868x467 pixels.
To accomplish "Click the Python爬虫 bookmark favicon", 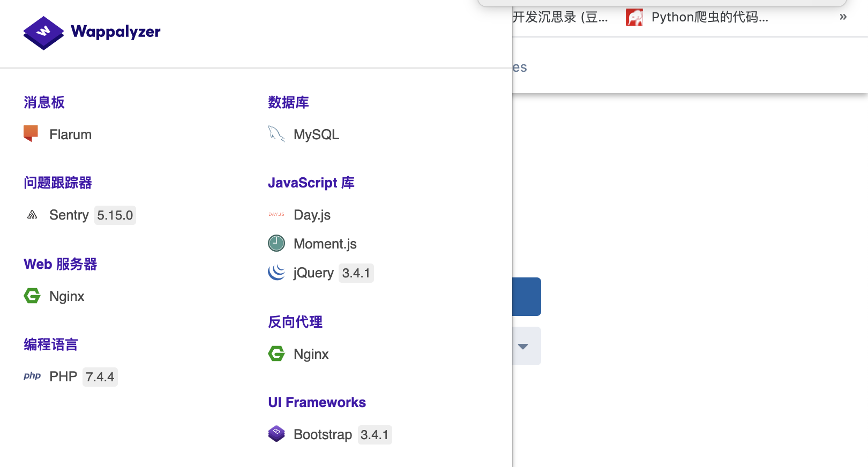I will [634, 17].
